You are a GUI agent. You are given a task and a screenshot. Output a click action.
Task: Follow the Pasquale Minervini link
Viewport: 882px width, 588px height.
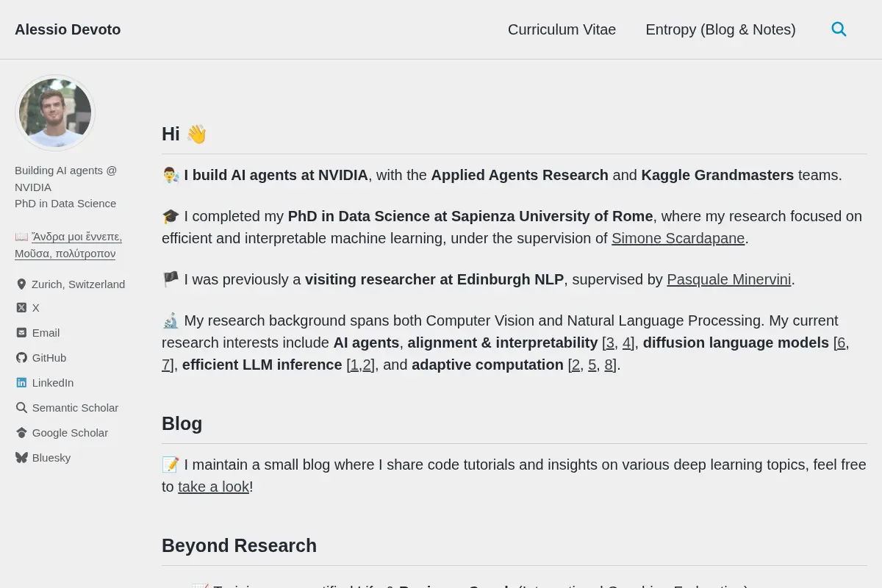pos(728,279)
